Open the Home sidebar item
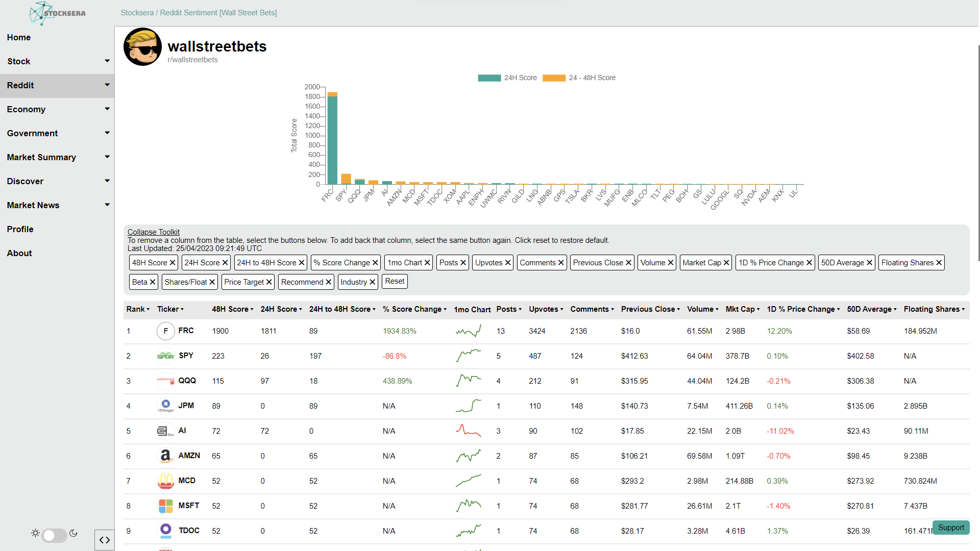 [x=19, y=37]
